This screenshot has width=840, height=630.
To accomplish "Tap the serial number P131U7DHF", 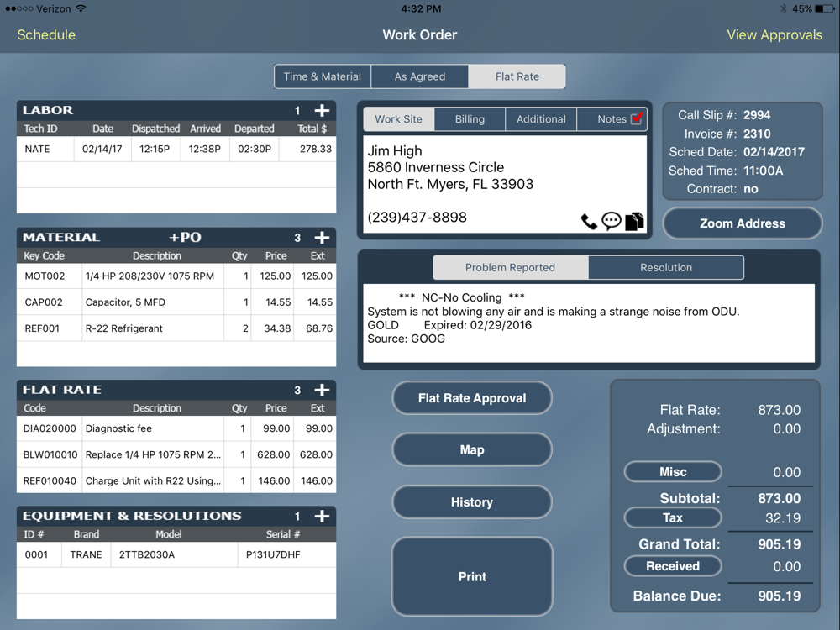I will pyautogui.click(x=273, y=554).
